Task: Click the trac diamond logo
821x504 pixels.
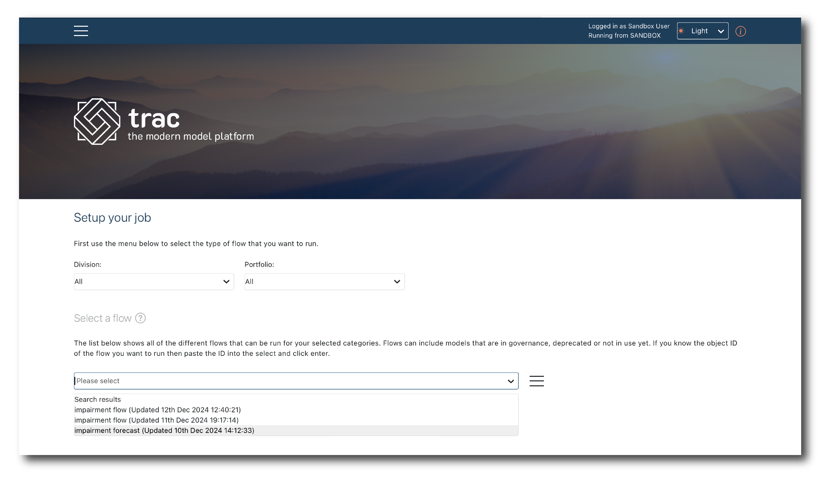Action: [97, 121]
